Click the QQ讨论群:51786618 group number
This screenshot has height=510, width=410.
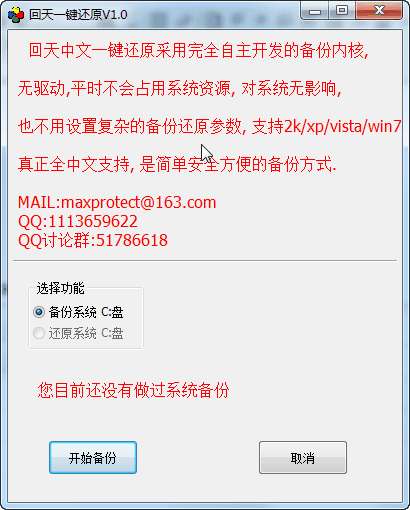(93, 240)
